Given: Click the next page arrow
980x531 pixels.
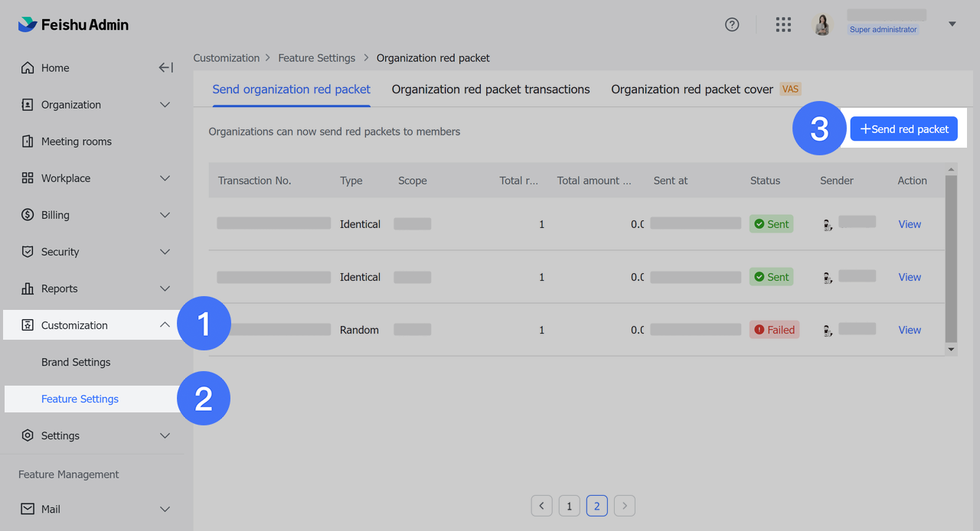Looking at the screenshot, I should pyautogui.click(x=625, y=506).
